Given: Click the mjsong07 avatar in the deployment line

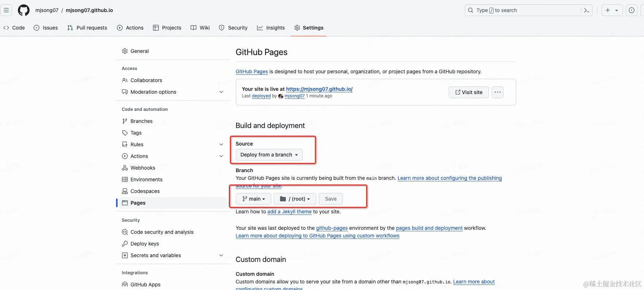Looking at the screenshot, I should (281, 96).
